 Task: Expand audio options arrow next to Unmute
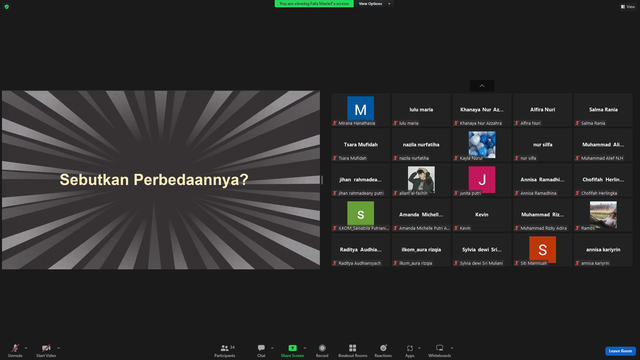[26, 348]
